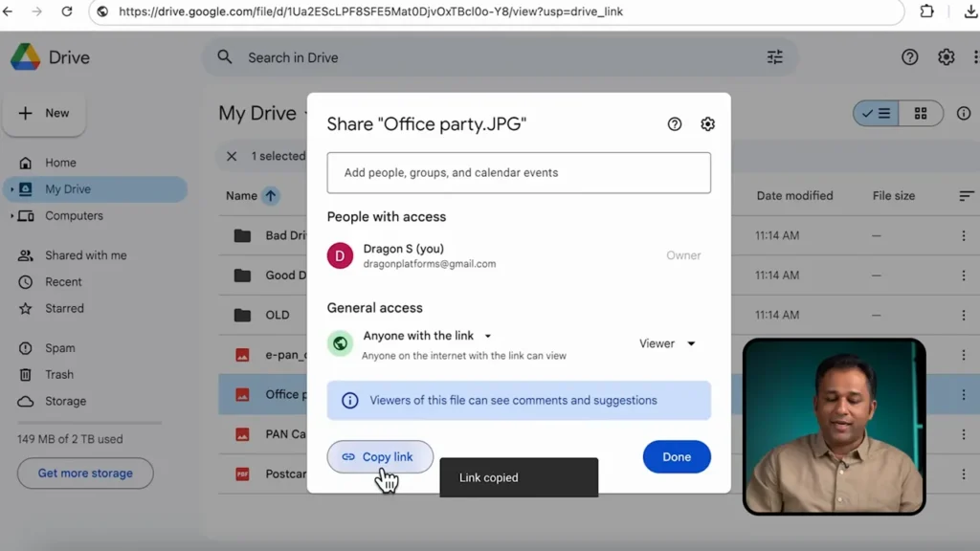Viewport: 980px width, 551px height.
Task: Open search filter options icon
Action: coord(774,57)
